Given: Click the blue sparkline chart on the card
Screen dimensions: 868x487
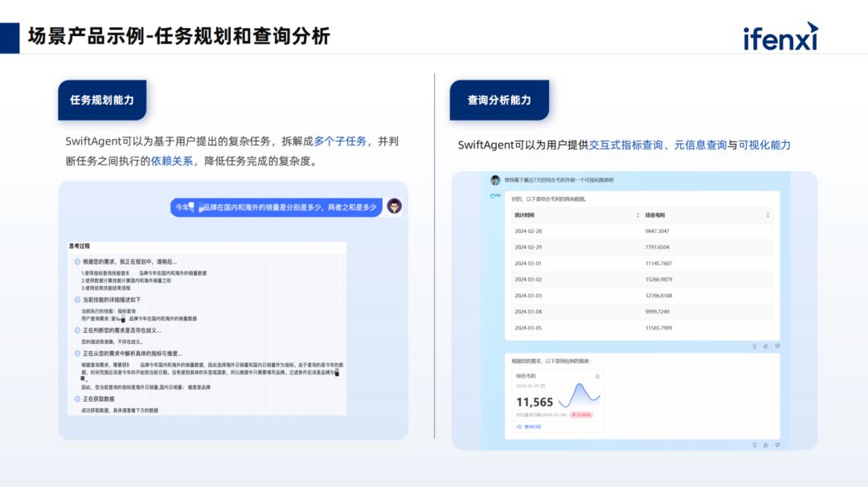Looking at the screenshot, I should pyautogui.click(x=579, y=395).
